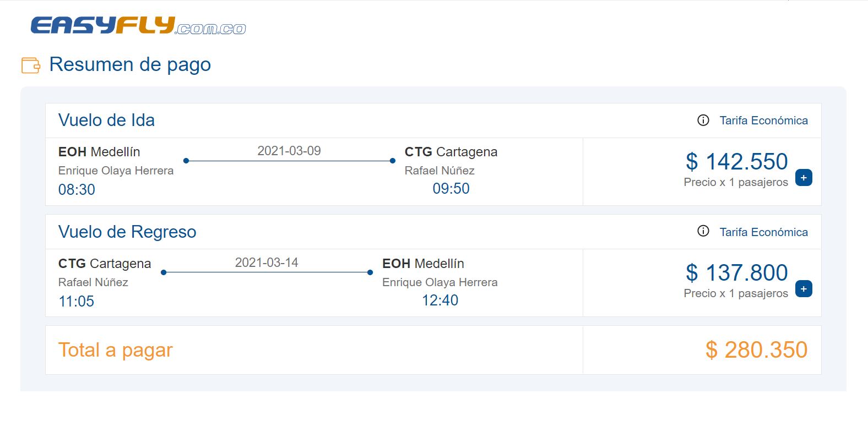The image size is (868, 432).
Task: Click the Total a pagar label
Action: (116, 350)
